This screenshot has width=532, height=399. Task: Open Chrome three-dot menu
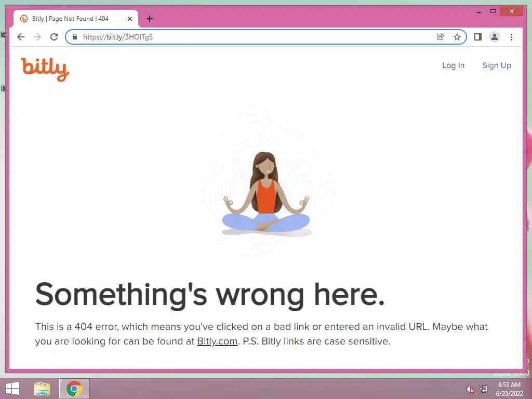[x=511, y=37]
